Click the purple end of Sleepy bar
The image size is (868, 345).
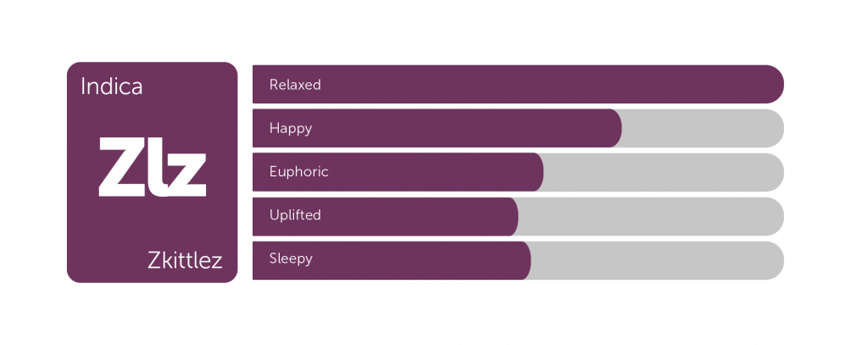521,260
